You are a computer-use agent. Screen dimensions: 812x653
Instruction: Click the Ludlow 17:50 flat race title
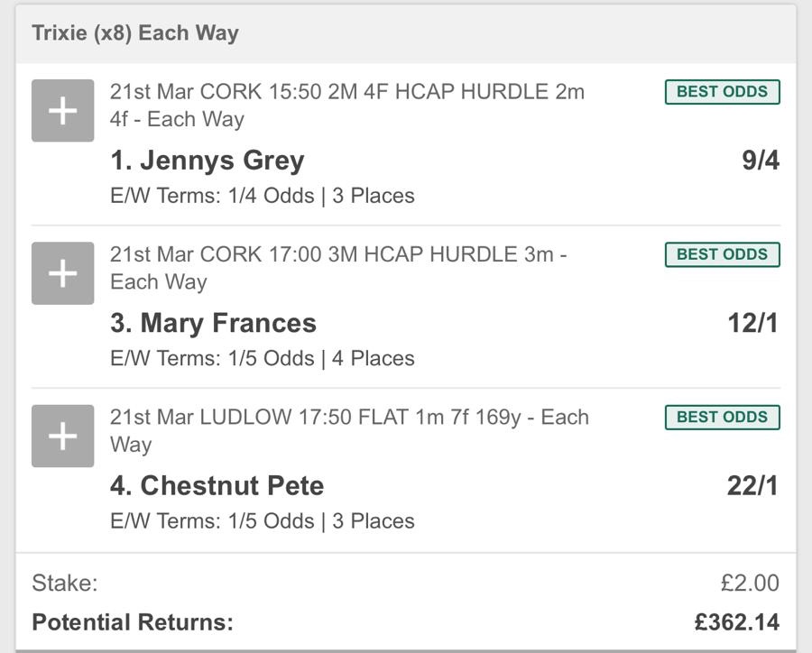point(349,430)
